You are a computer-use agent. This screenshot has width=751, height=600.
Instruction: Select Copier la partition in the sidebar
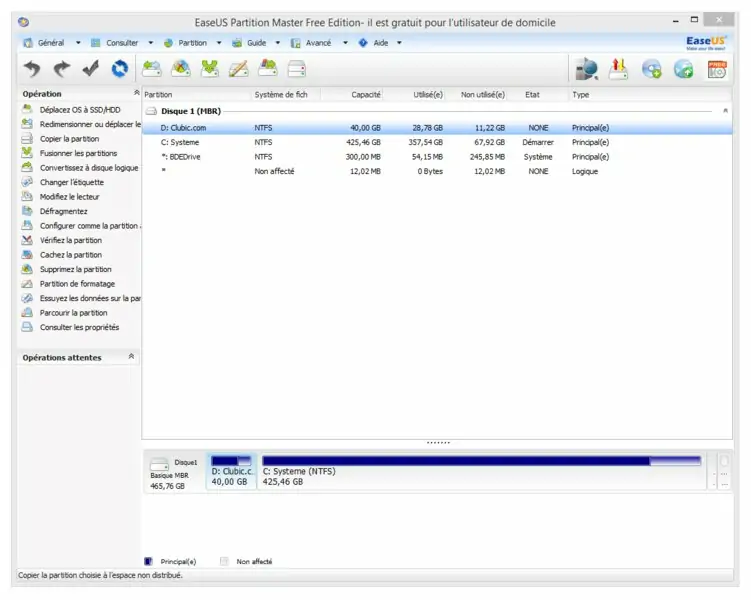tap(69, 139)
